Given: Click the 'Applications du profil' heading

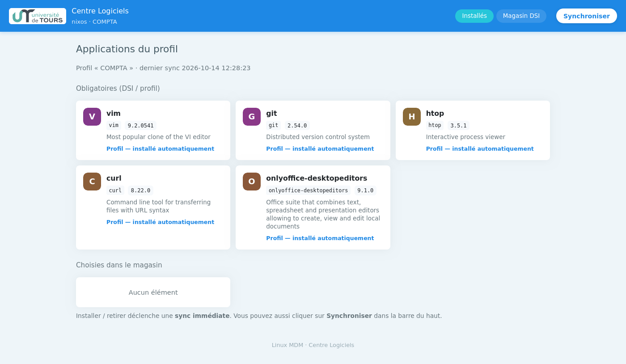Looking at the screenshot, I should click(x=127, y=49).
